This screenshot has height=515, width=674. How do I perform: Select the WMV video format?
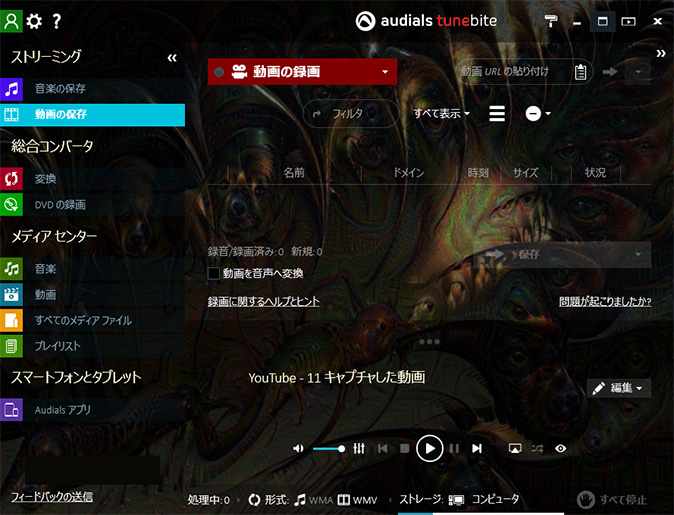coord(358,500)
